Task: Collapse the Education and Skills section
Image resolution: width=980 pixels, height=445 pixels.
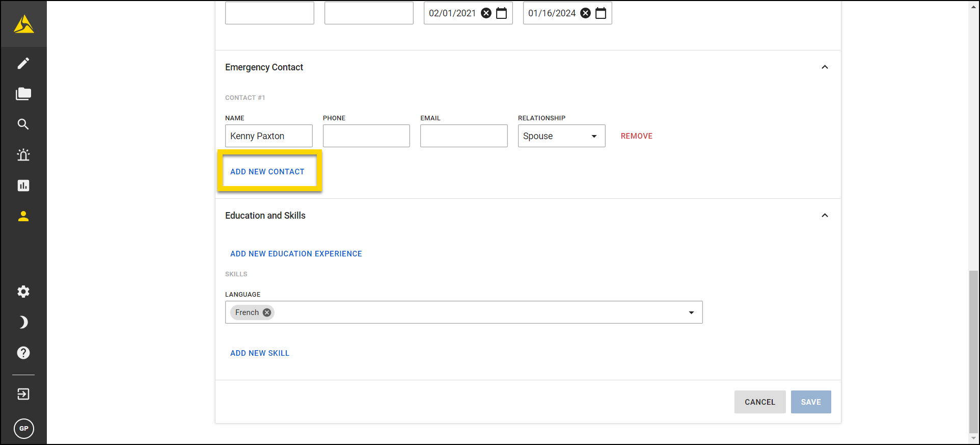Action: pos(825,216)
